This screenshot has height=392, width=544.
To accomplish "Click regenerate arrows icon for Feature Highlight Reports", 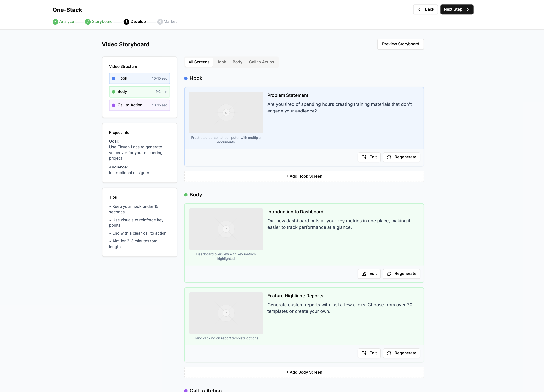I will pos(389,353).
